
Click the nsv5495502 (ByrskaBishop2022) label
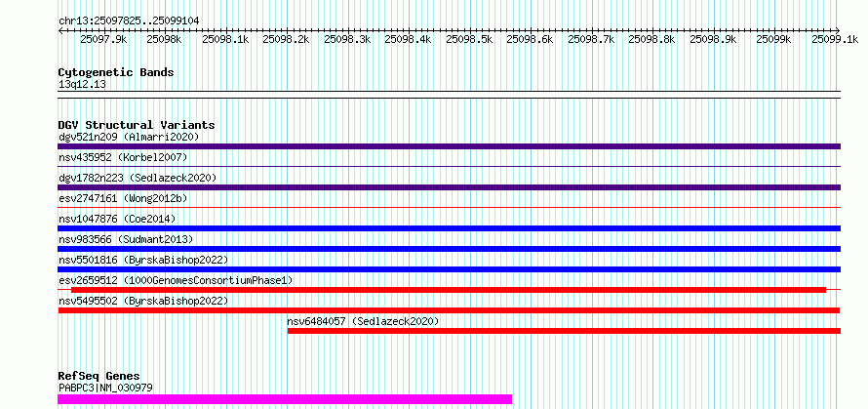coord(143,301)
